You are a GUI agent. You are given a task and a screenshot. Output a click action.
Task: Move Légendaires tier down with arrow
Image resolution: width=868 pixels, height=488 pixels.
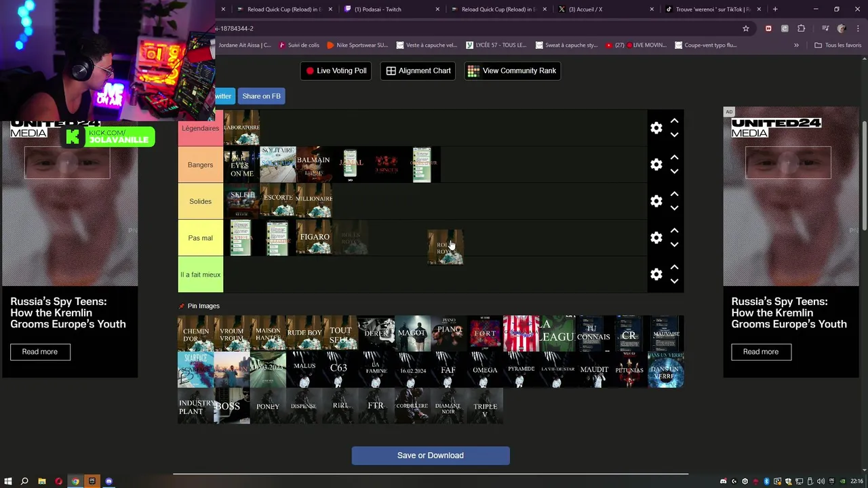[x=674, y=135]
